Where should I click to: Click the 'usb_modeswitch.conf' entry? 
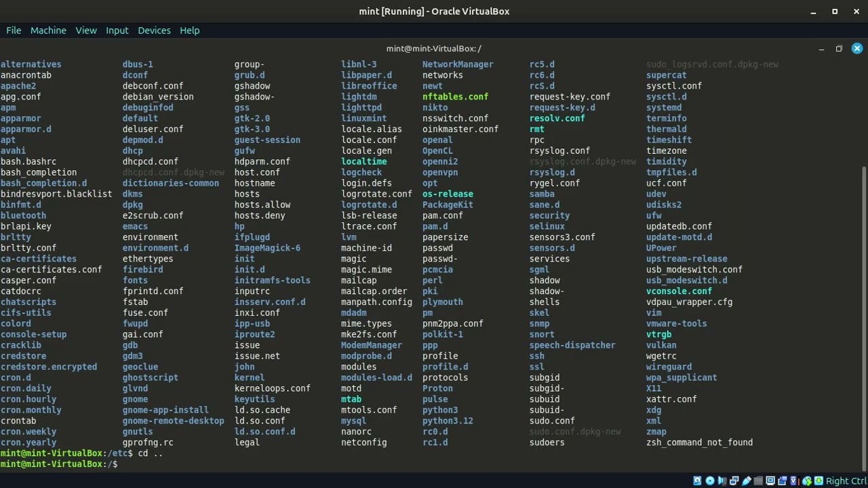tap(694, 270)
